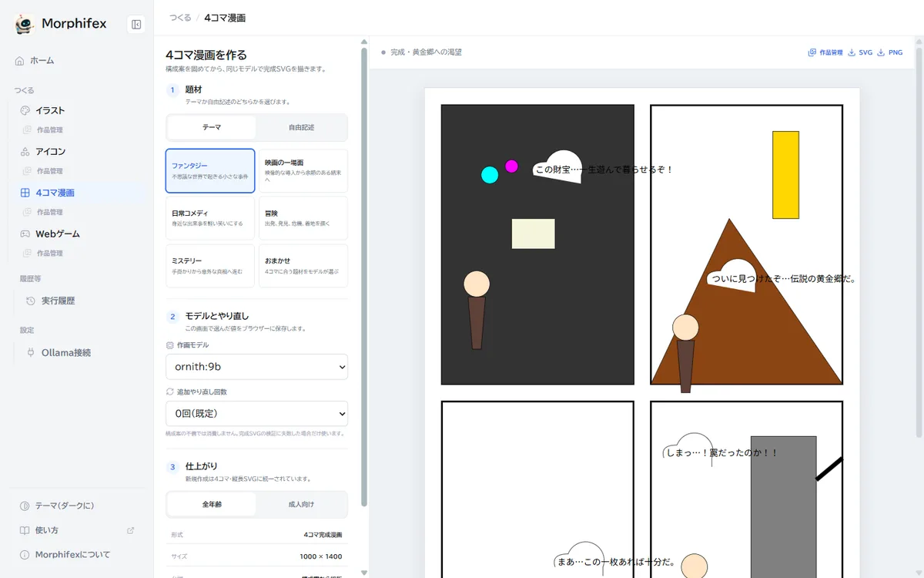Image resolution: width=924 pixels, height=578 pixels.
Task: Open 作品管理 under イラスト
Action: click(49, 130)
